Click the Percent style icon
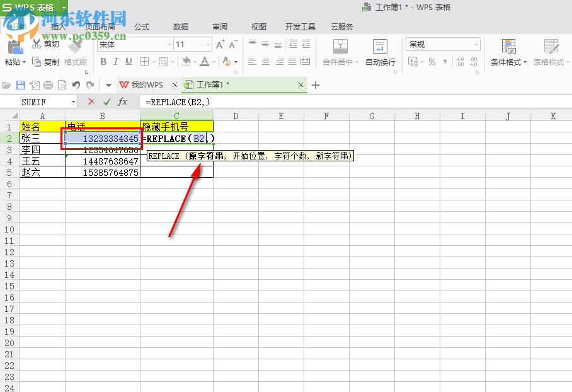The width and height of the screenshot is (572, 392). pyautogui.click(x=433, y=61)
